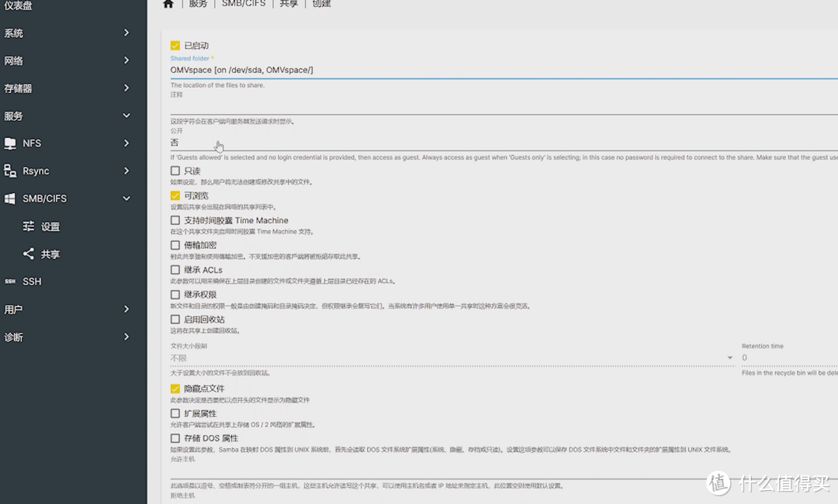838x504 pixels.
Task: Toggle the 可浏览 checkbox
Action: [175, 195]
